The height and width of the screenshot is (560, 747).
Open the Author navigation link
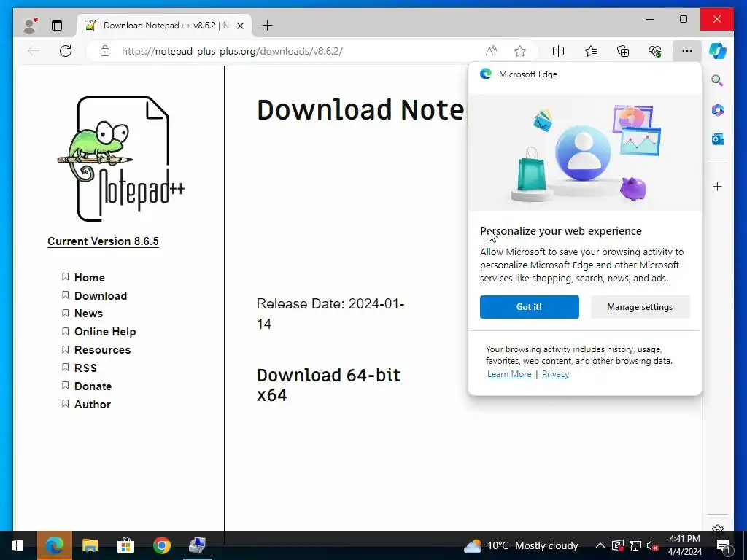point(93,405)
